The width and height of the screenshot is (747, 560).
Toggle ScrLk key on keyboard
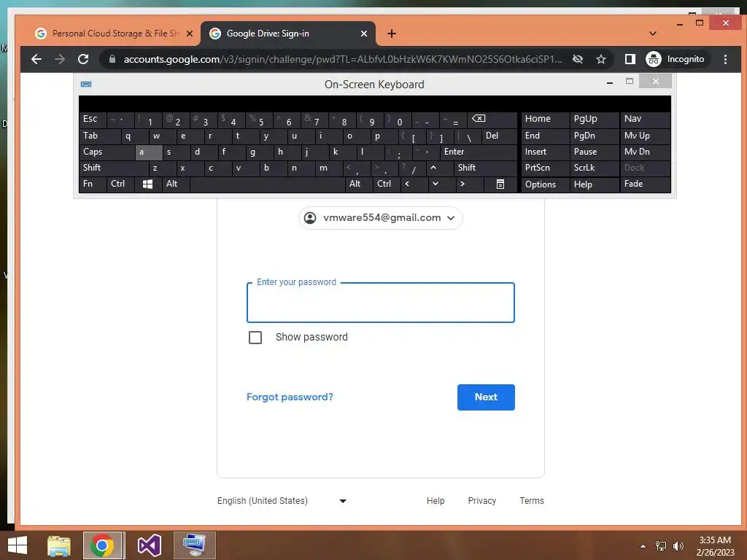[x=594, y=168]
